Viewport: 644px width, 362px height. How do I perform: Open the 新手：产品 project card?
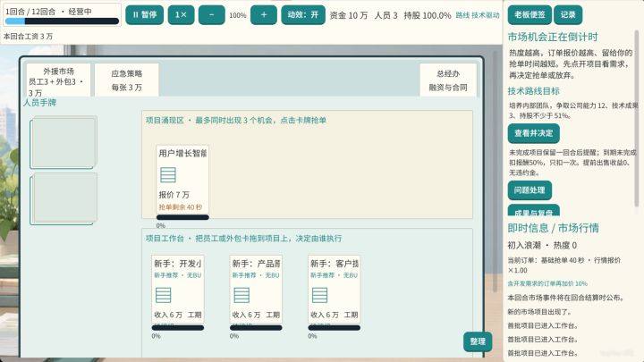point(256,290)
